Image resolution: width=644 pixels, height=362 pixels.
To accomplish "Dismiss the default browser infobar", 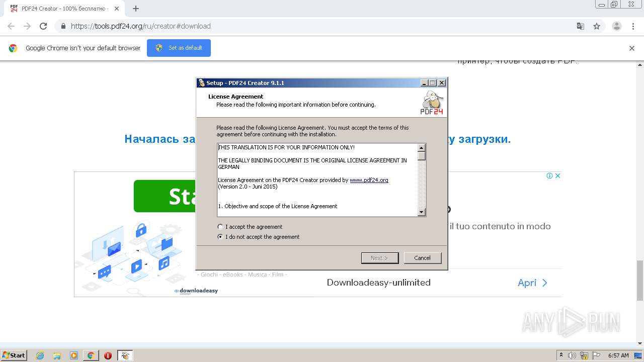I will pos(632,48).
